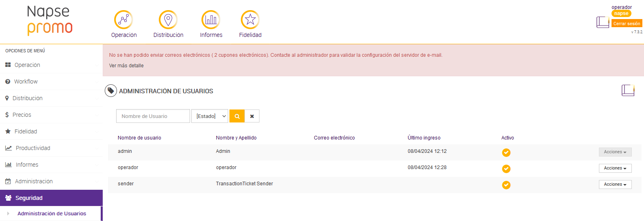
Task: Click the sender username cell
Action: (x=125, y=184)
